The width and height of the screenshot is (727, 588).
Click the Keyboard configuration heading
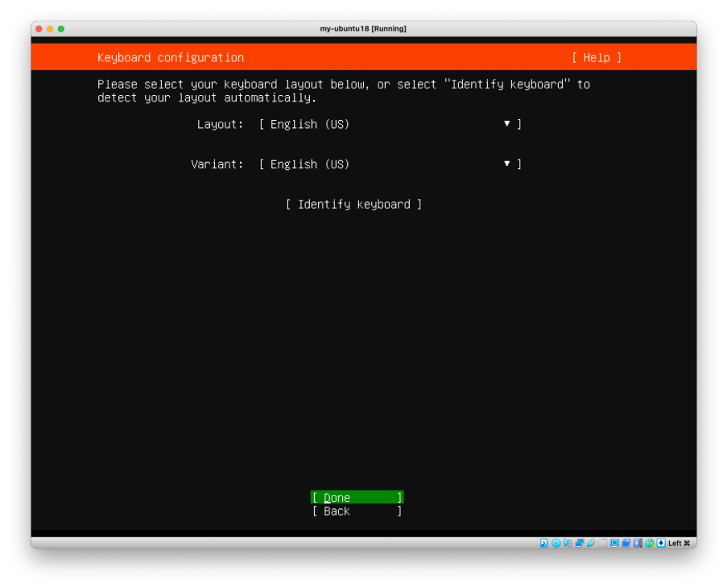pyautogui.click(x=171, y=57)
